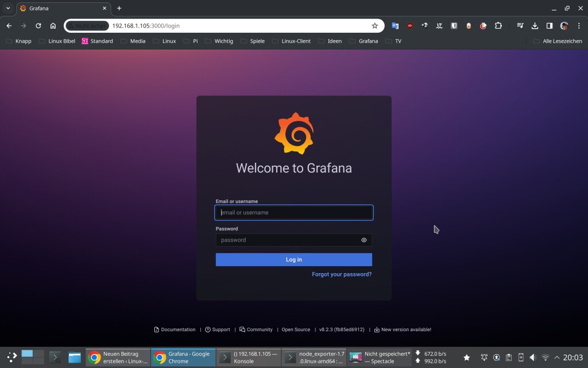Open the Support footer link
This screenshot has height=368, width=588.
click(x=218, y=329)
